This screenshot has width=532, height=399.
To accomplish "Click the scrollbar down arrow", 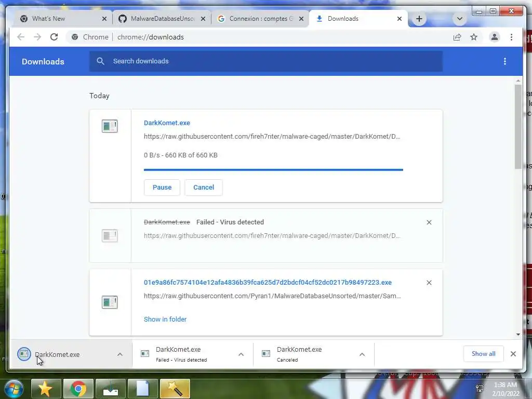I will pyautogui.click(x=518, y=334).
